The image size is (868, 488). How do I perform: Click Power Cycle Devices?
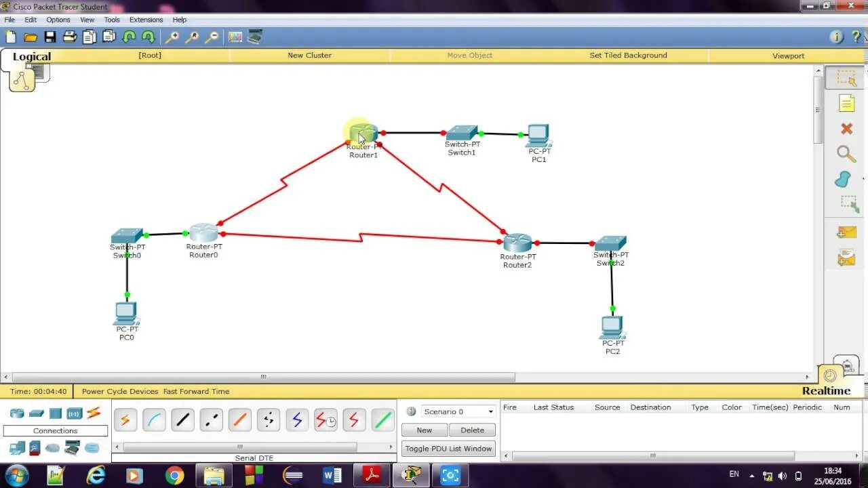click(120, 391)
